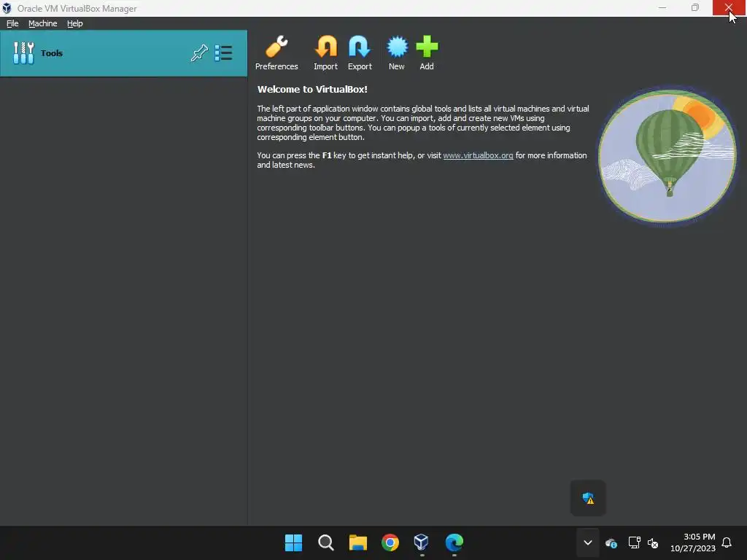
Task: Click the muted volume tray icon
Action: (653, 542)
